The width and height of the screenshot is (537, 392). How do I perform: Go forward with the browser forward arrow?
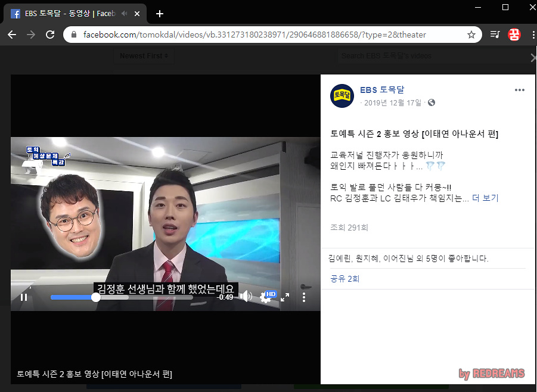tap(31, 35)
